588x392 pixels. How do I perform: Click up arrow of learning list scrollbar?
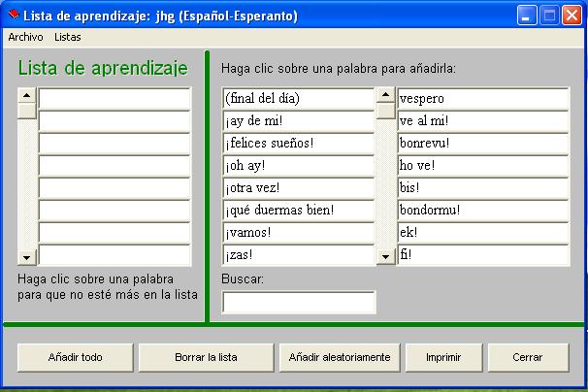[26, 95]
